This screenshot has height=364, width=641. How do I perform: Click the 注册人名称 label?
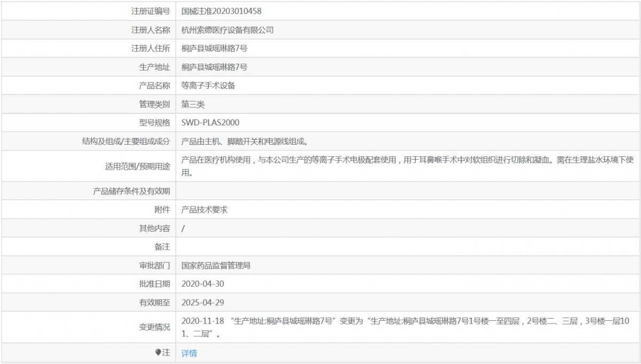(151, 30)
